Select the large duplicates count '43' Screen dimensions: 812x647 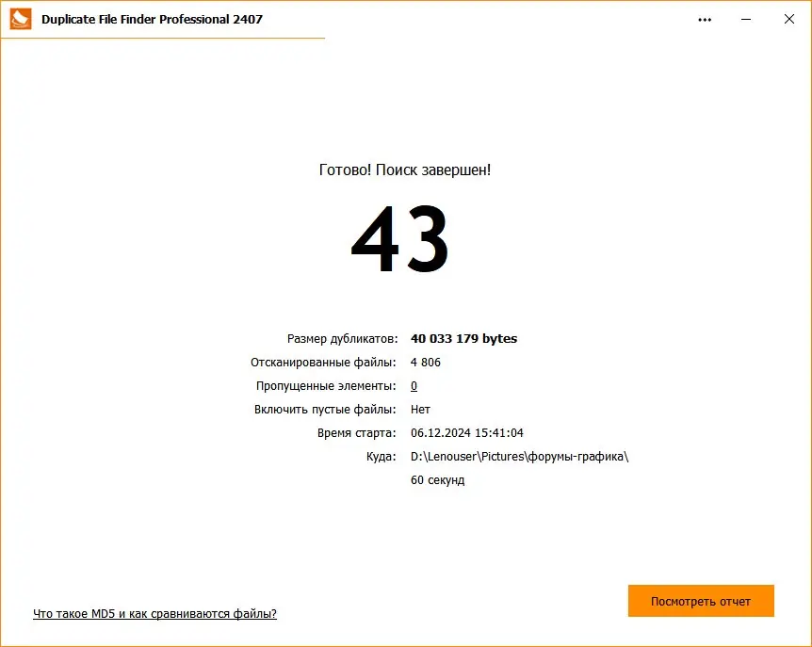pos(399,238)
